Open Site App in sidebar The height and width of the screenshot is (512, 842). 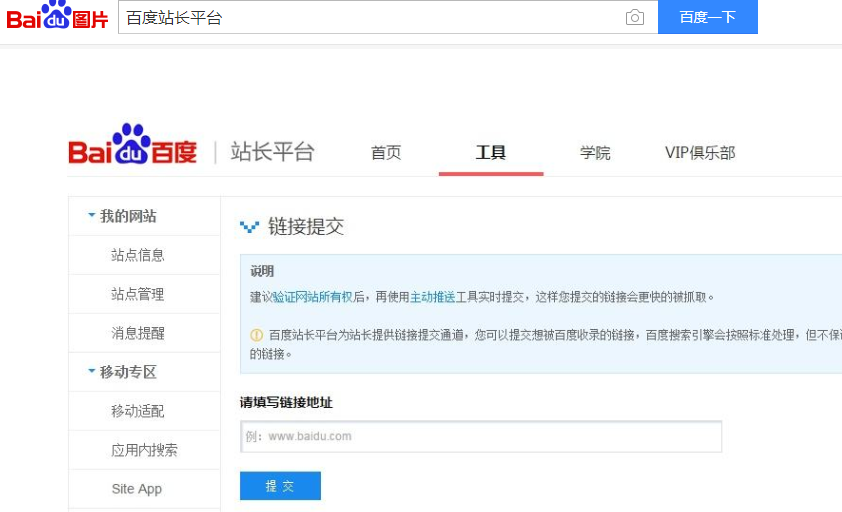[x=136, y=489]
